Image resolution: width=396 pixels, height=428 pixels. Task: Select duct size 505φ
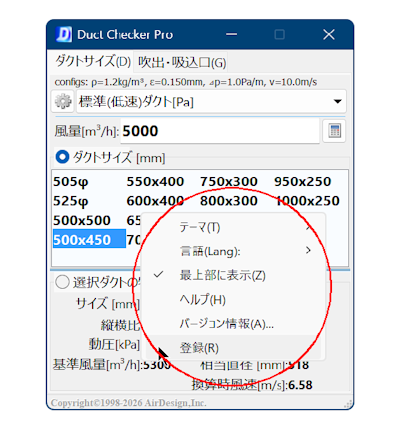pyautogui.click(x=71, y=182)
